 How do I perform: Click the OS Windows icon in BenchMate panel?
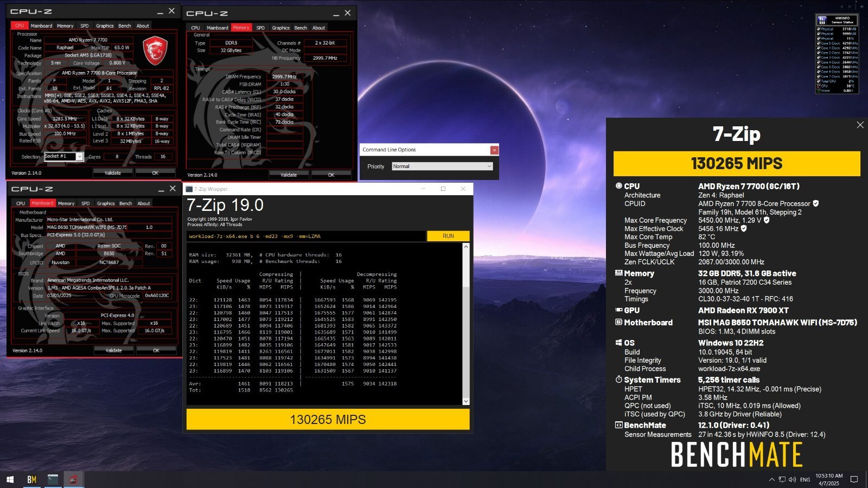618,343
